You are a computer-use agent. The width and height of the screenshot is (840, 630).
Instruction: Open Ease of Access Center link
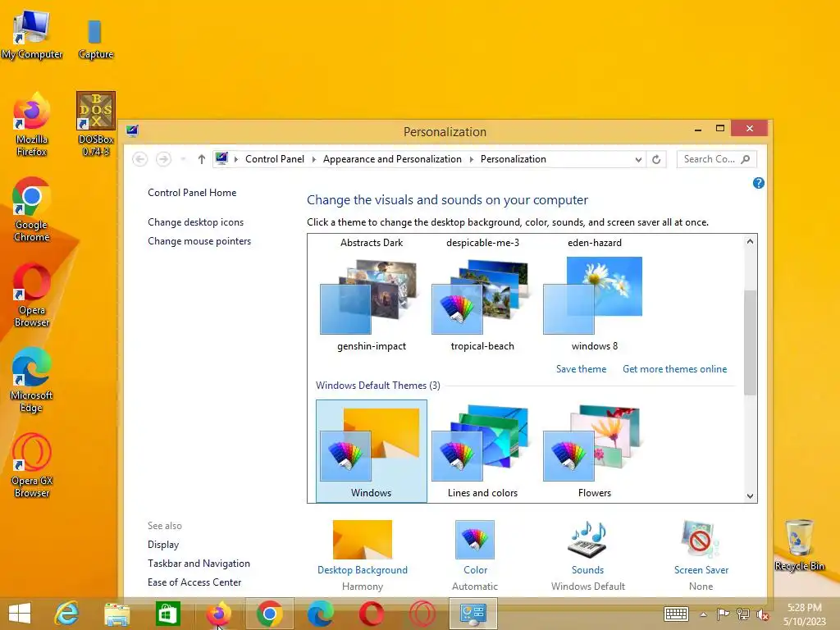tap(194, 582)
